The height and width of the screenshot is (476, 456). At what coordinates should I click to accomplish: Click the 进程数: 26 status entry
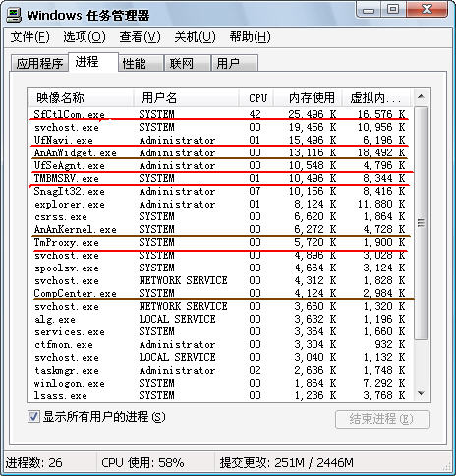pyautogui.click(x=33, y=463)
